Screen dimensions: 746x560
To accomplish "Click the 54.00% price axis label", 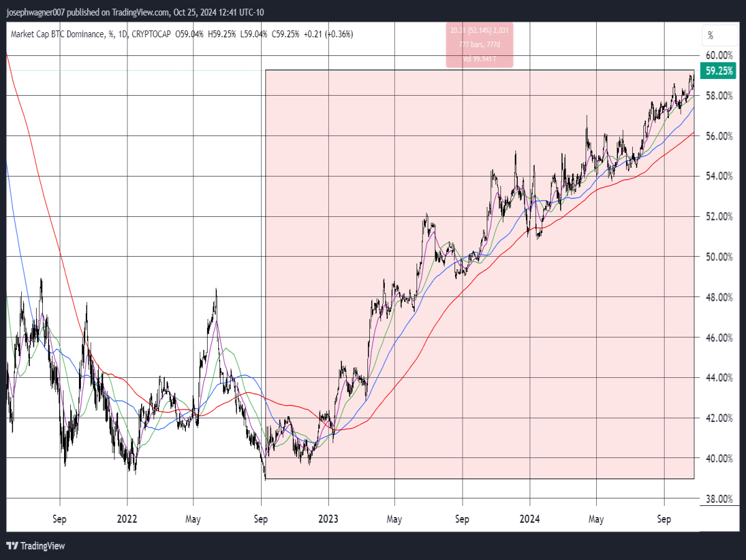I will coord(719,177).
